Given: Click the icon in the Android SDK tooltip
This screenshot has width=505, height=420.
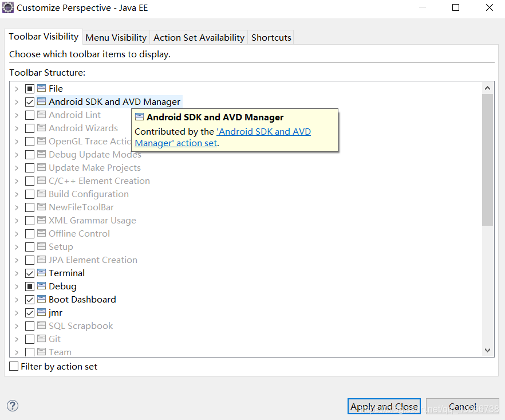Looking at the screenshot, I should (139, 117).
